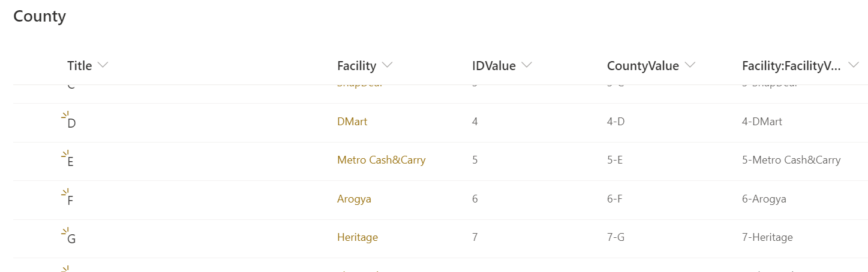Click the Heritage facility link
Screen dimensions: 868x272
(x=358, y=237)
